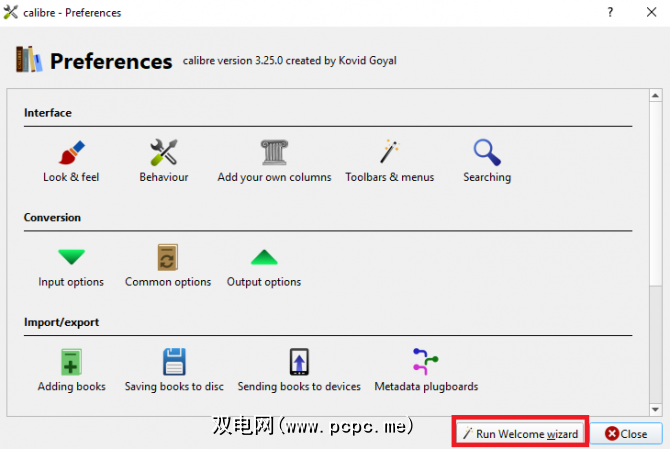Image resolution: width=670 pixels, height=449 pixels.
Task: Open Look & feel preferences
Action: point(71,161)
